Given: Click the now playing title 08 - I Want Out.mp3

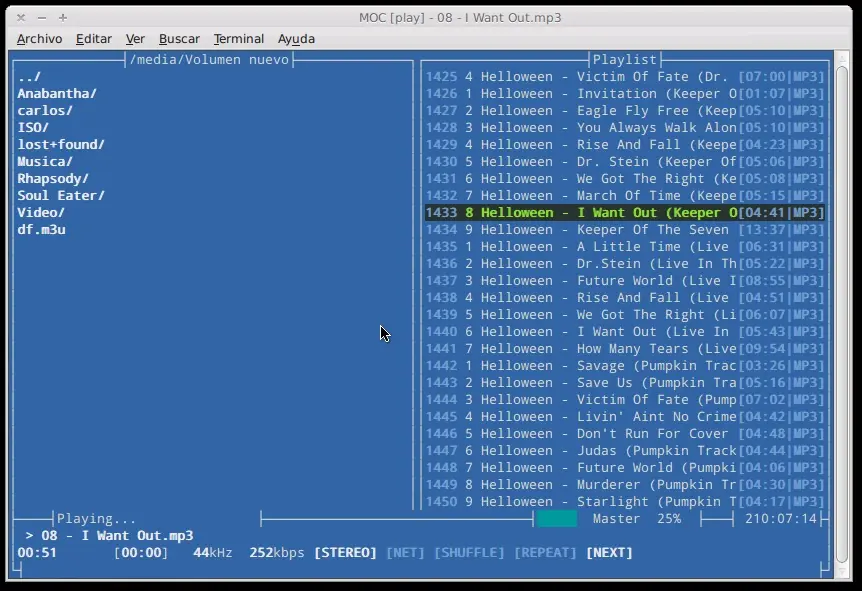Looking at the screenshot, I should (117, 535).
